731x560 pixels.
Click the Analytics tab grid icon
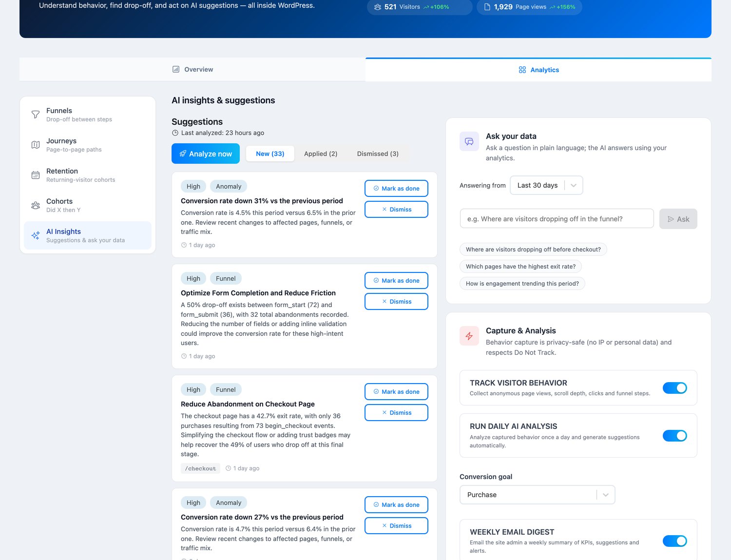pos(522,70)
